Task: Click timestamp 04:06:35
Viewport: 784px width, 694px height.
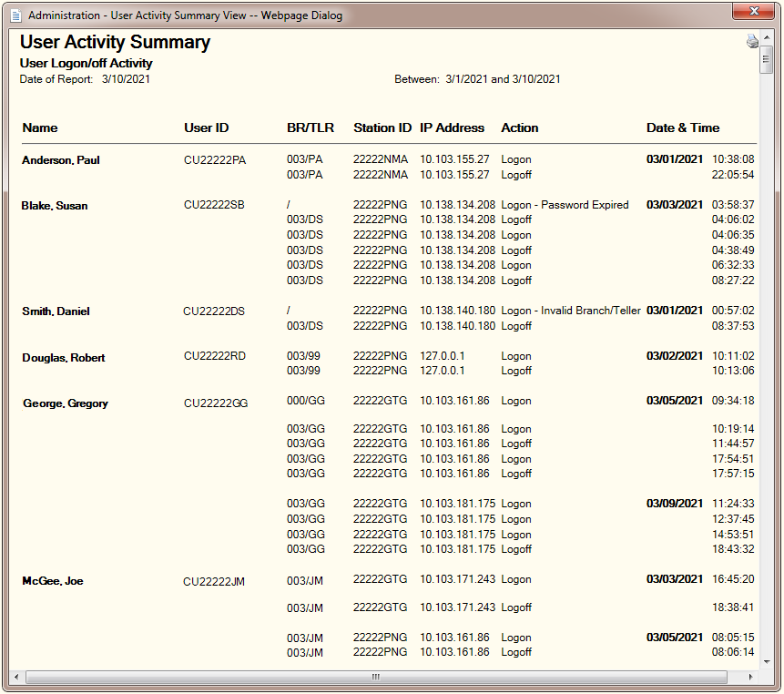Action: point(733,235)
